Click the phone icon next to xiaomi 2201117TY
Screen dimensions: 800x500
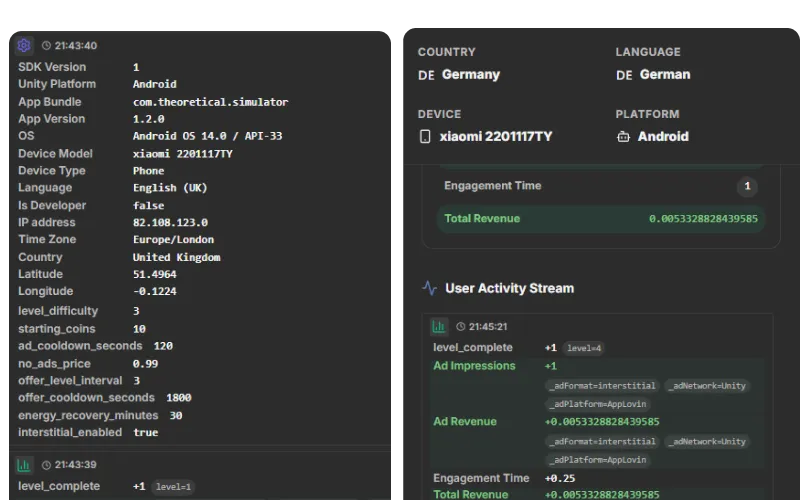pos(425,136)
